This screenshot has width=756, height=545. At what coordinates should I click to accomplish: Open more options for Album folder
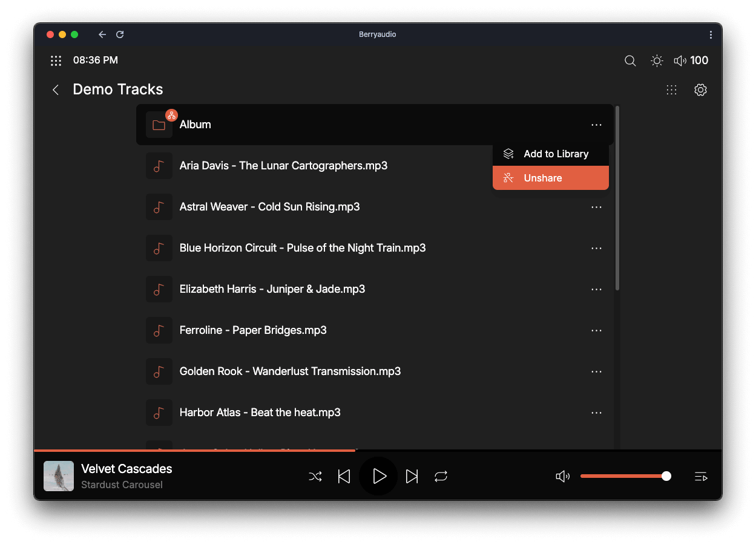tap(596, 125)
